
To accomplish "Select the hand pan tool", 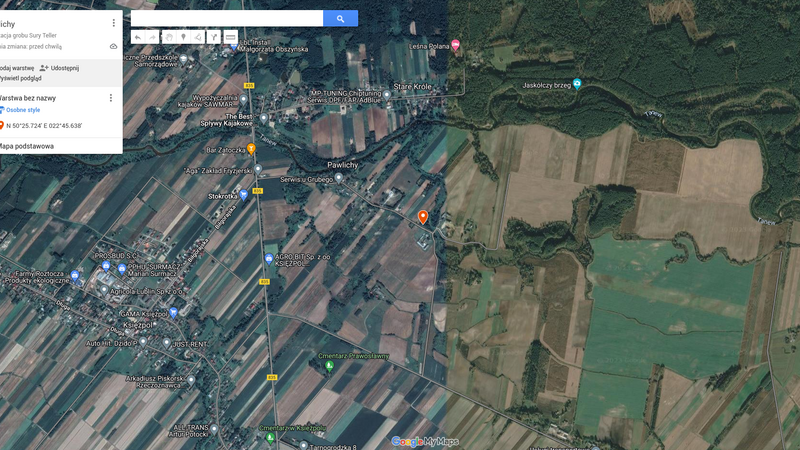I will [168, 37].
